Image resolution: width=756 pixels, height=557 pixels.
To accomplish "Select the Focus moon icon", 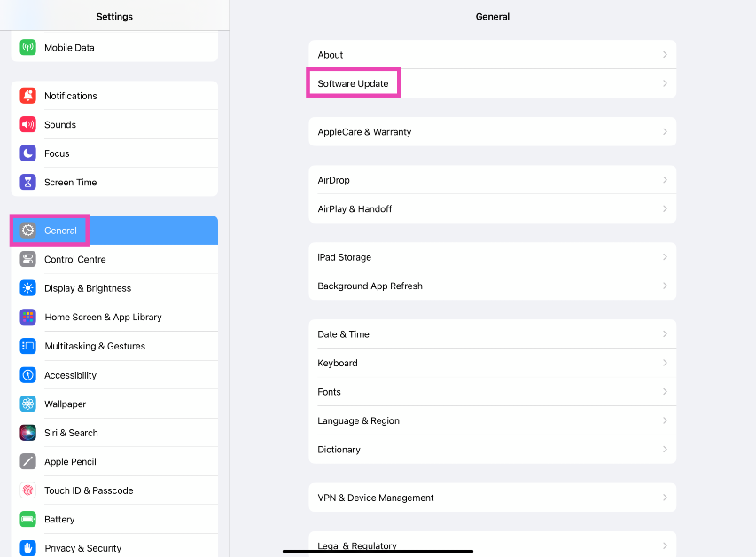I will tap(27, 153).
